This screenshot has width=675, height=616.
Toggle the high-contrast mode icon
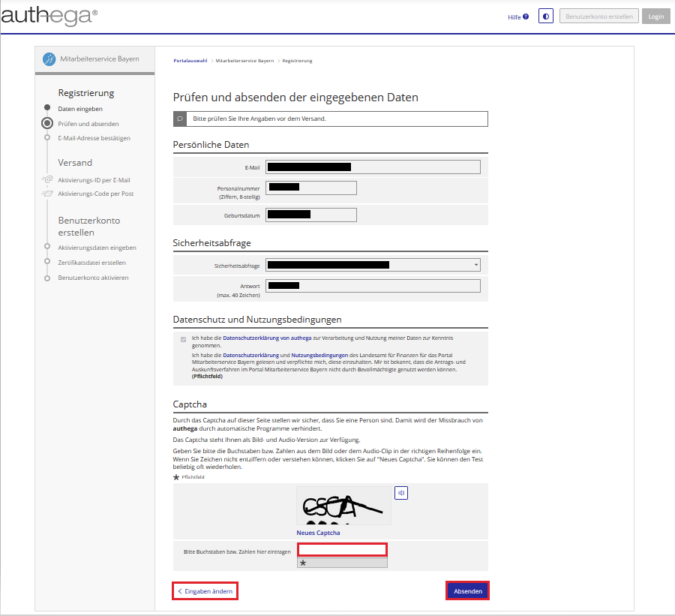point(545,16)
